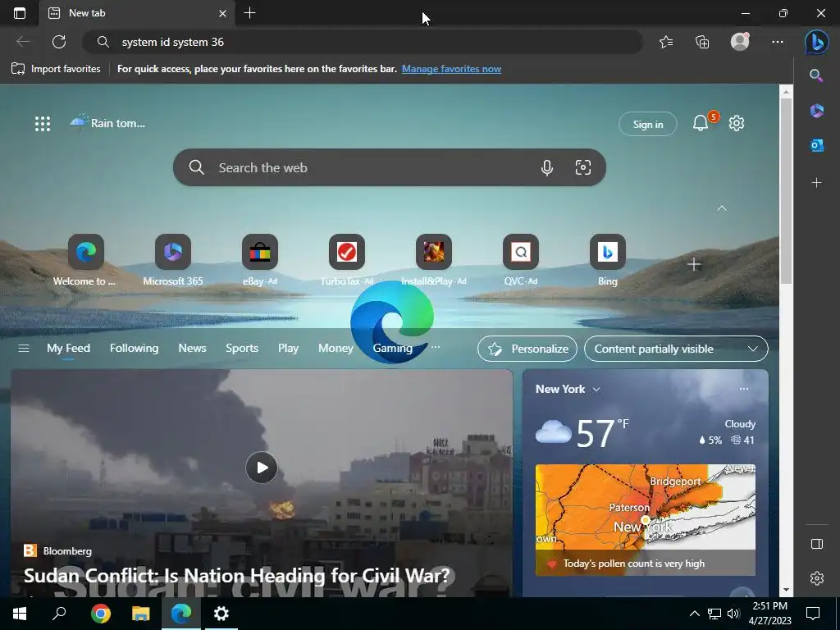The image size is (840, 630).
Task: Open the feed hamburger menu
Action: (24, 348)
